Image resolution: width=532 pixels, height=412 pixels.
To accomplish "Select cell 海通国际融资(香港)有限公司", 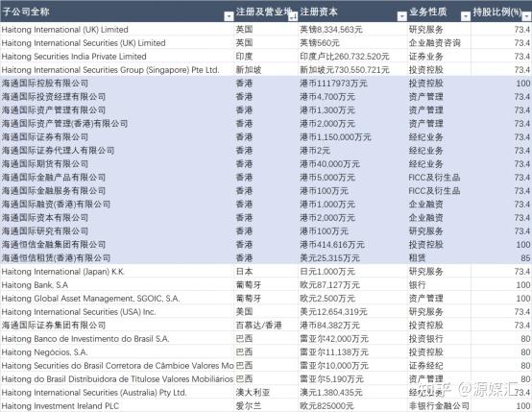I will (117, 205).
